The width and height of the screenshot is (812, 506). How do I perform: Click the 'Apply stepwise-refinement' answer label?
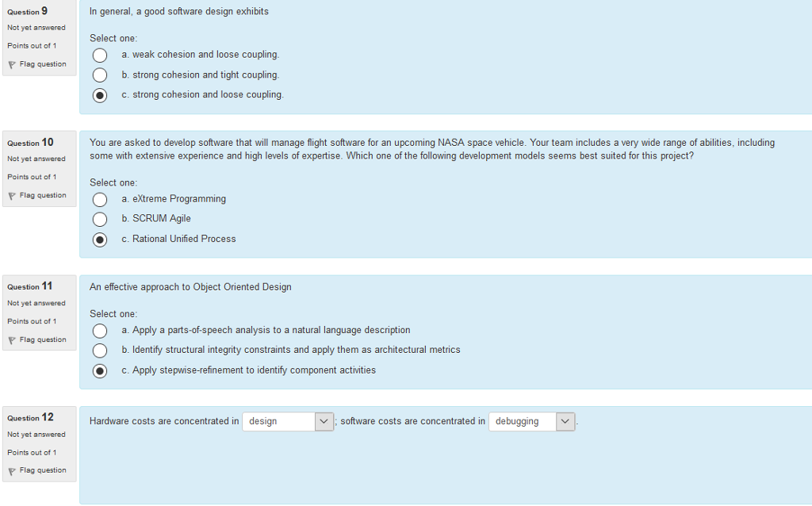[x=248, y=370]
